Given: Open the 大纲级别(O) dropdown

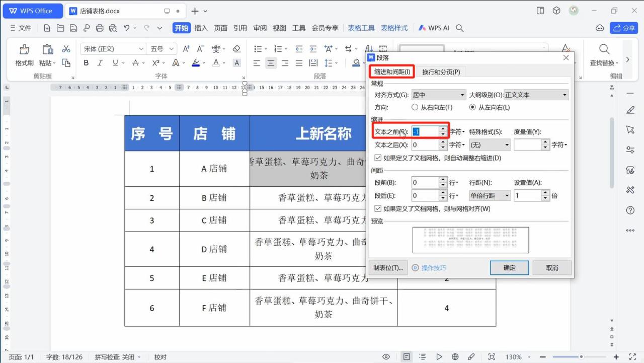Looking at the screenshot, I should pyautogui.click(x=536, y=95).
